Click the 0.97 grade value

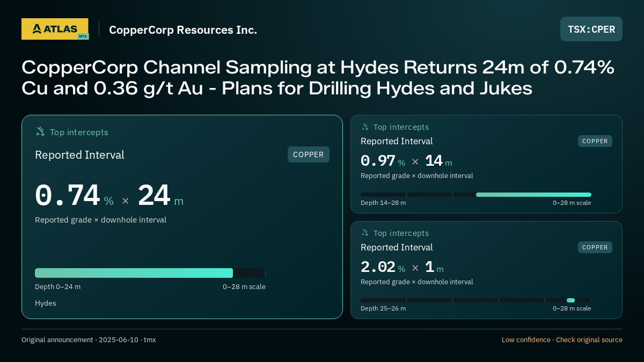[378, 160]
